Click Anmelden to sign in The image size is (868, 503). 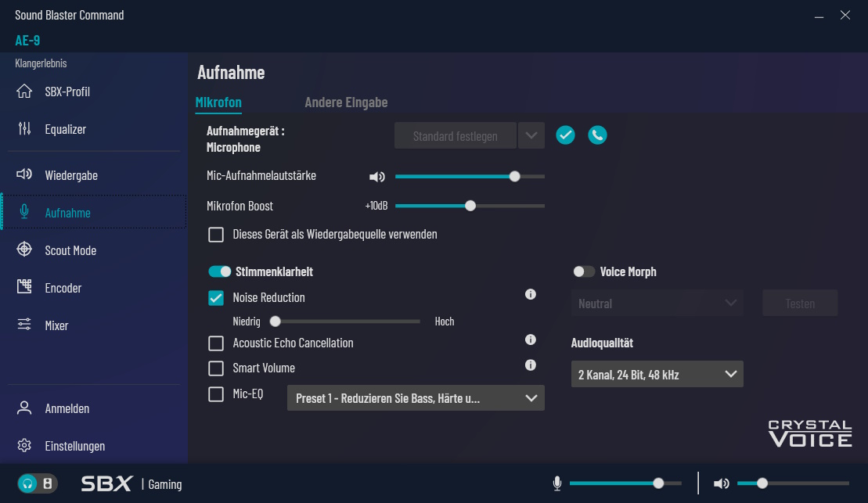coord(67,408)
